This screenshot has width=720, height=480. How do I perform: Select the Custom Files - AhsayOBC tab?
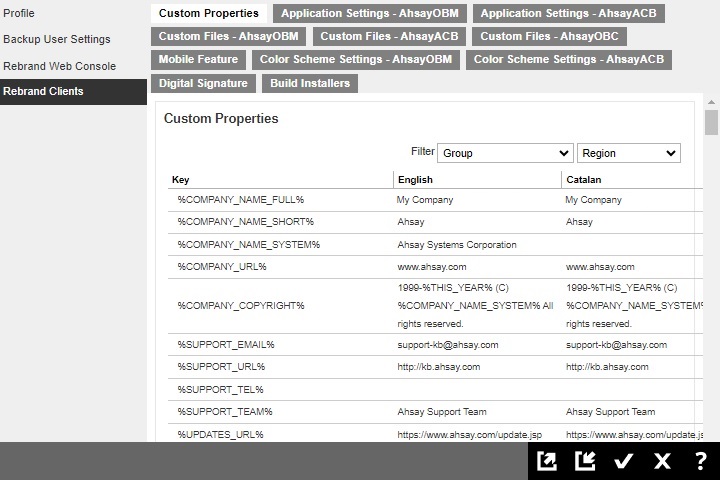click(548, 37)
